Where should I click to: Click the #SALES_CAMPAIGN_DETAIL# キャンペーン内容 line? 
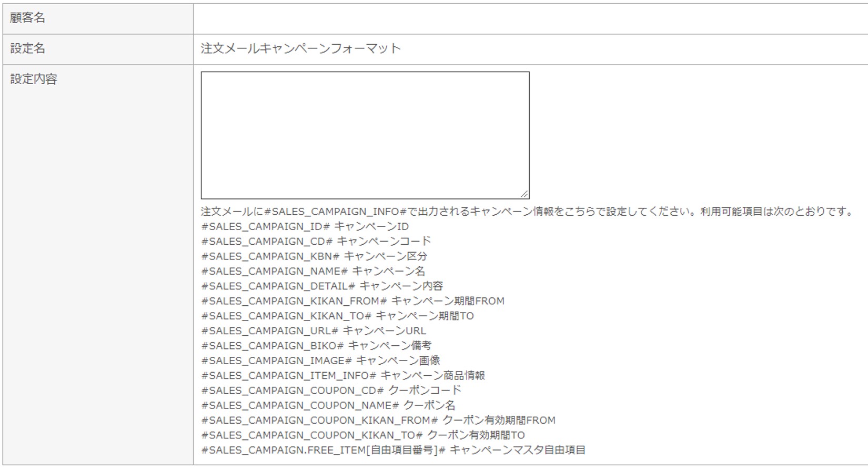[322, 286]
